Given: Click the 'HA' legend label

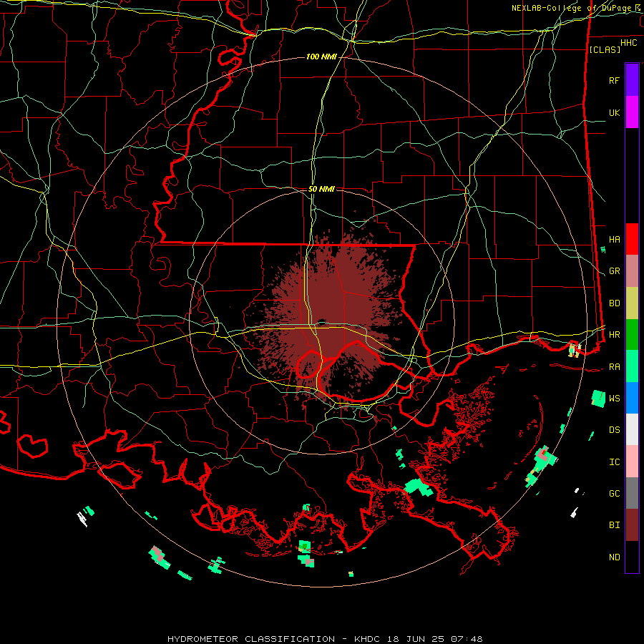Looking at the screenshot, I should pyautogui.click(x=614, y=240).
